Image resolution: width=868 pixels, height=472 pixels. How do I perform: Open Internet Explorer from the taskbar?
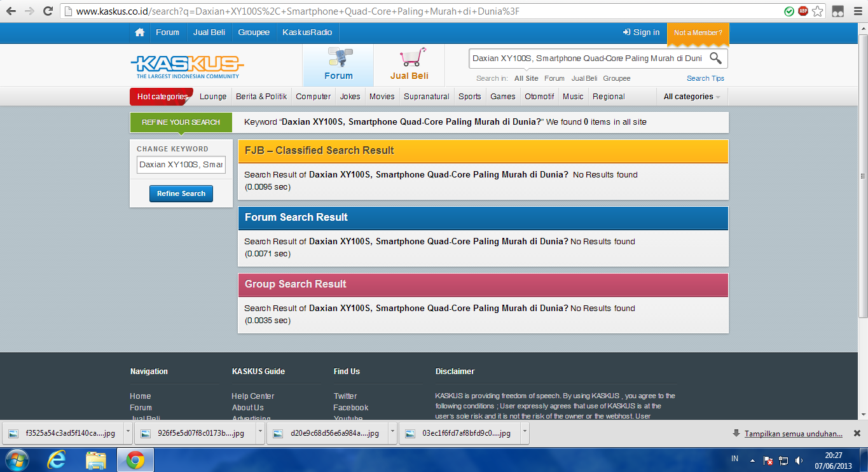coord(57,459)
